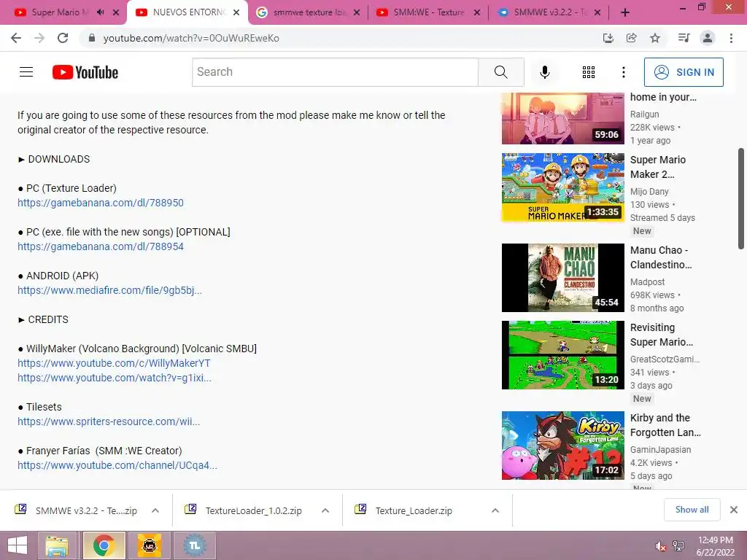Close the NUEVOS ENTORNOS tab
This screenshot has height=560, width=747.
click(x=236, y=13)
